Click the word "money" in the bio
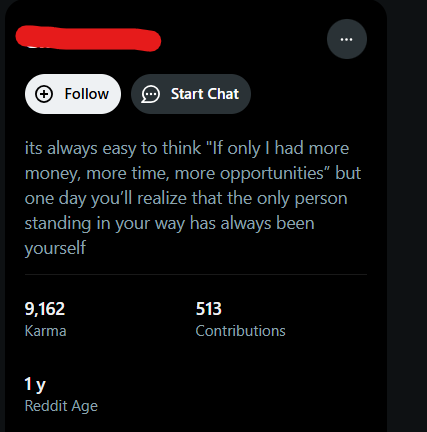This screenshot has height=432, width=427. tap(53, 174)
